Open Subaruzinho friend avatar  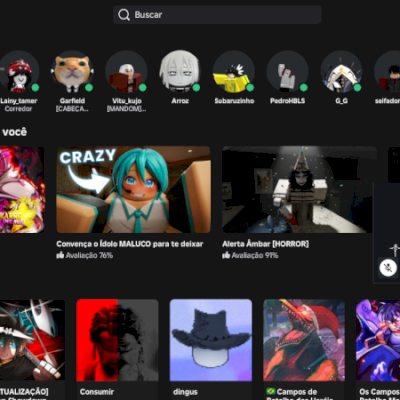point(234,71)
